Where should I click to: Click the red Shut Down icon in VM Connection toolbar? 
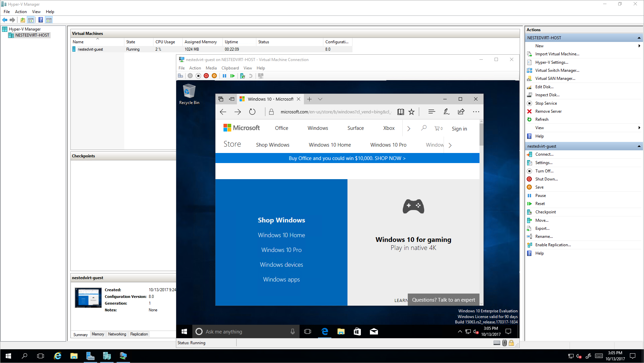[x=206, y=76]
